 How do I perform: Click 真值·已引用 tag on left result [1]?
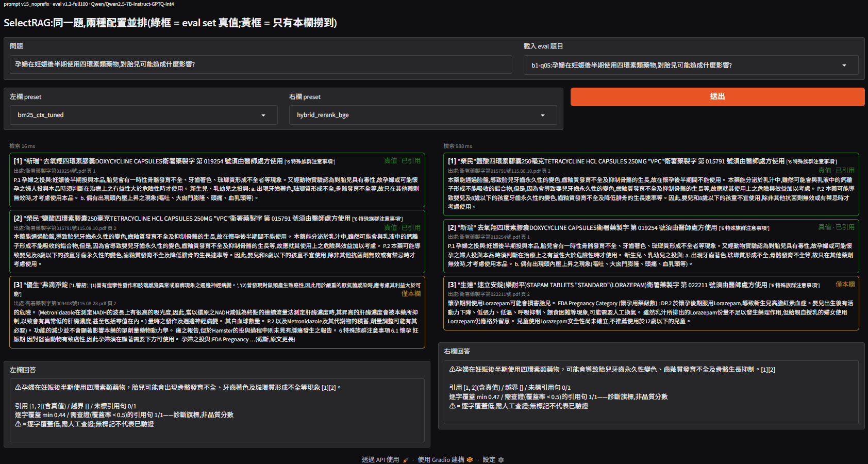coord(403,161)
